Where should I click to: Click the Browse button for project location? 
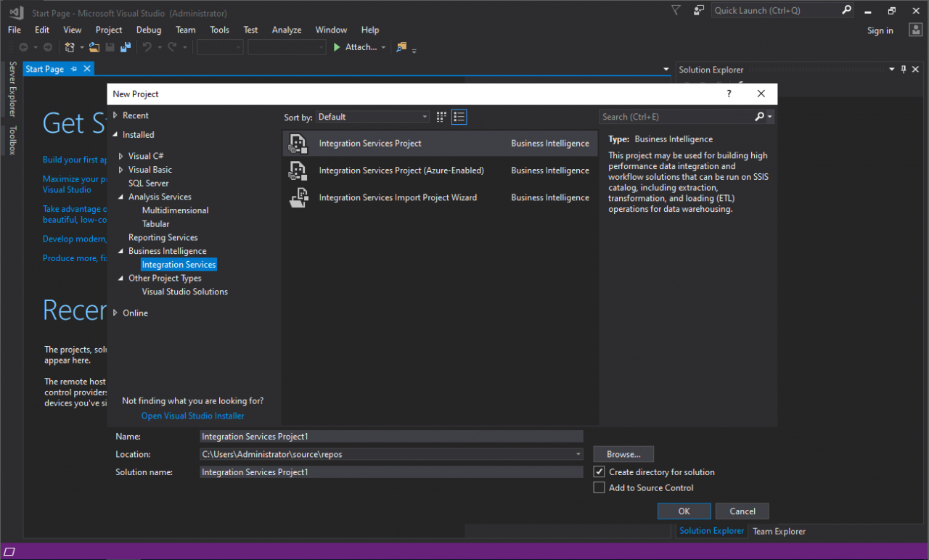coord(623,453)
